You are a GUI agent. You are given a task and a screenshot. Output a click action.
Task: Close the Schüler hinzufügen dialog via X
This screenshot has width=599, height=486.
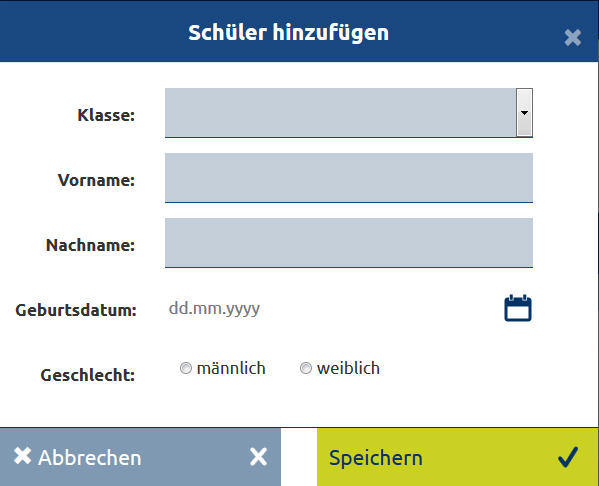[x=573, y=38]
